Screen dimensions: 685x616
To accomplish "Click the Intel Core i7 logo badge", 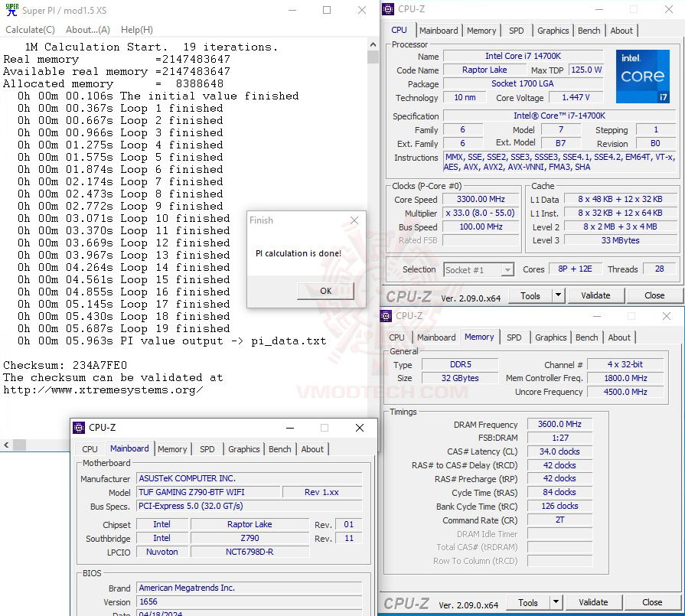I will (x=642, y=77).
